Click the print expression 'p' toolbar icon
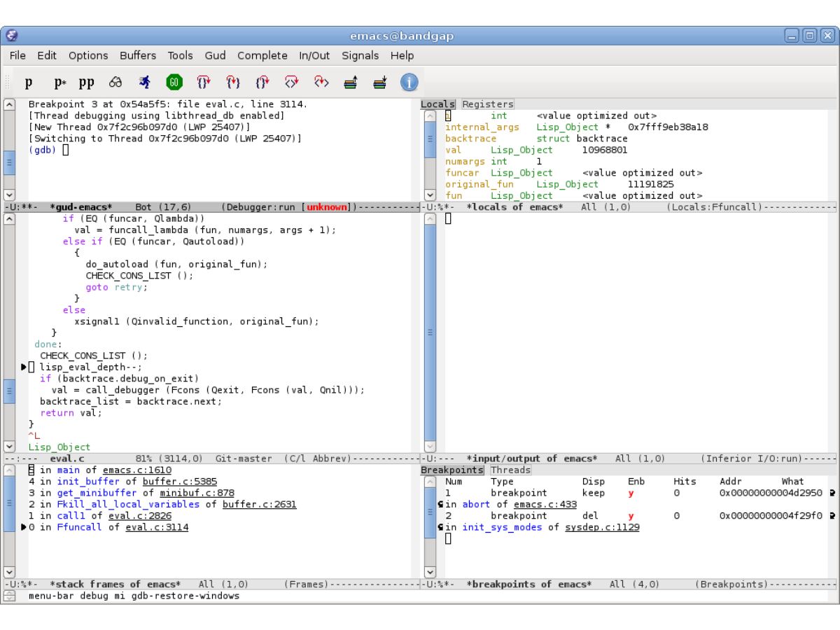This screenshot has width=840, height=630. [28, 83]
